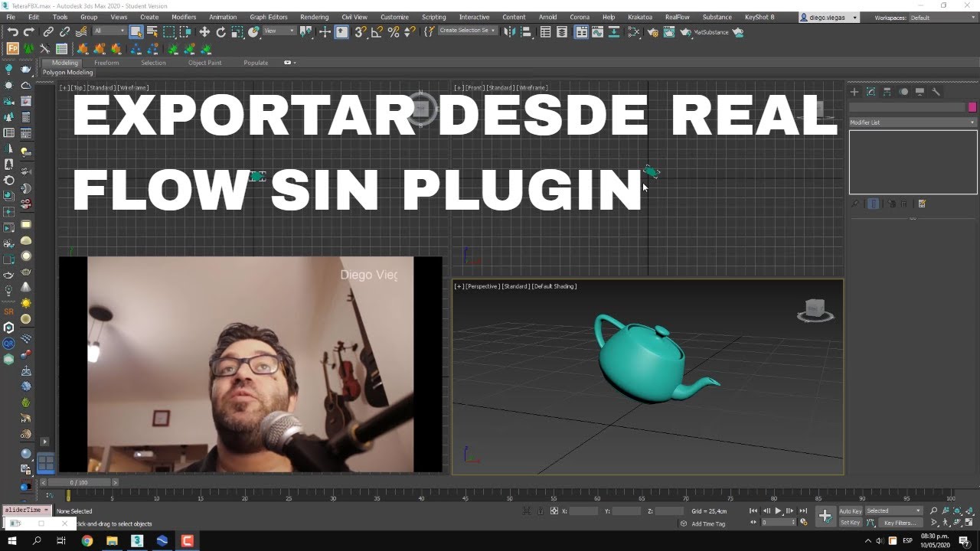The image size is (980, 551).
Task: Click the 0 / 100 time slider
Action: [x=78, y=482]
